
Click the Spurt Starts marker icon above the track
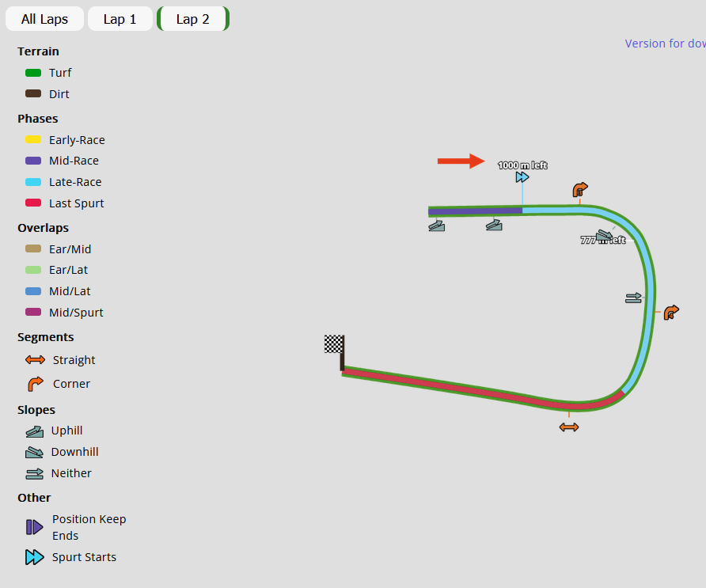pyautogui.click(x=522, y=177)
